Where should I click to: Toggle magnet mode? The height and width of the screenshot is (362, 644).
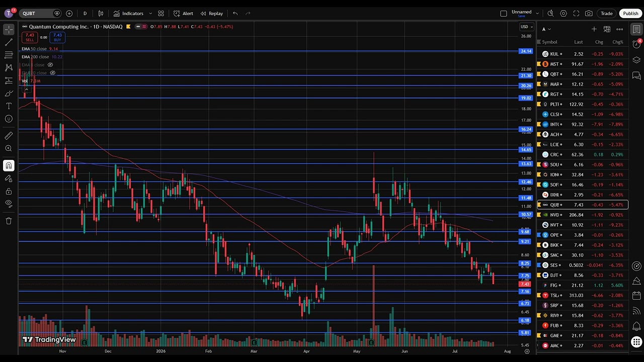pos(9,165)
